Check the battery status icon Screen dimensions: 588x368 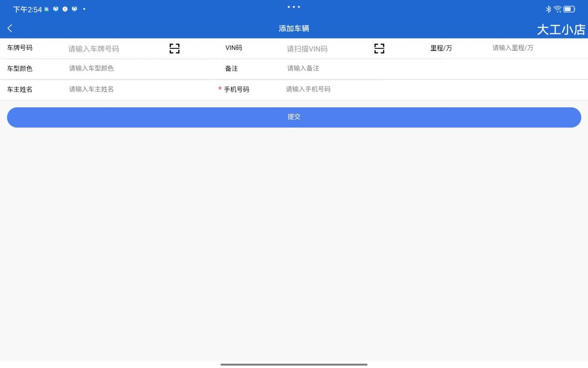coord(569,9)
